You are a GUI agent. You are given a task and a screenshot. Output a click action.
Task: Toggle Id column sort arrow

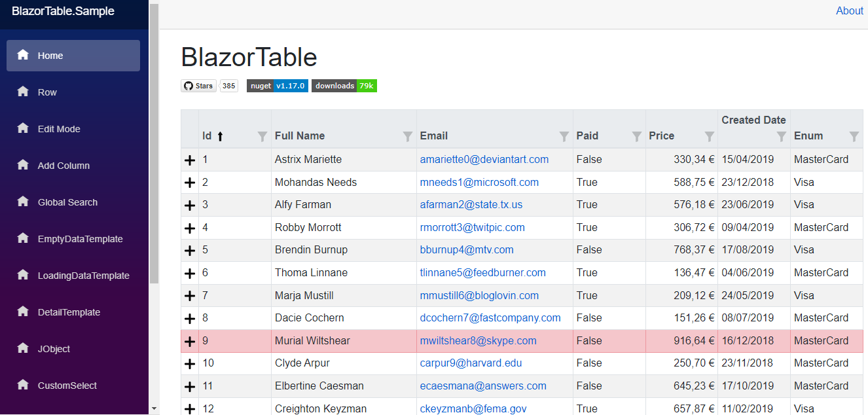[220, 136]
